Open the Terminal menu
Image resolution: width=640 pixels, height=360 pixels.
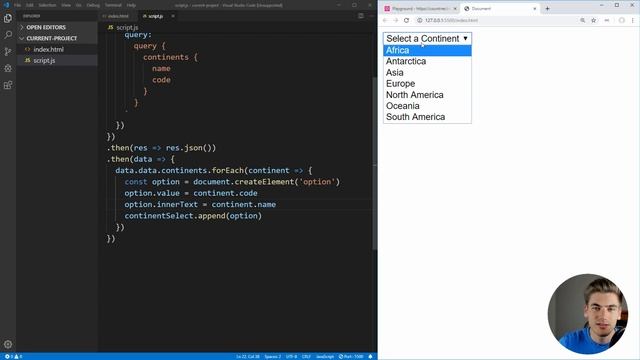pos(113,5)
